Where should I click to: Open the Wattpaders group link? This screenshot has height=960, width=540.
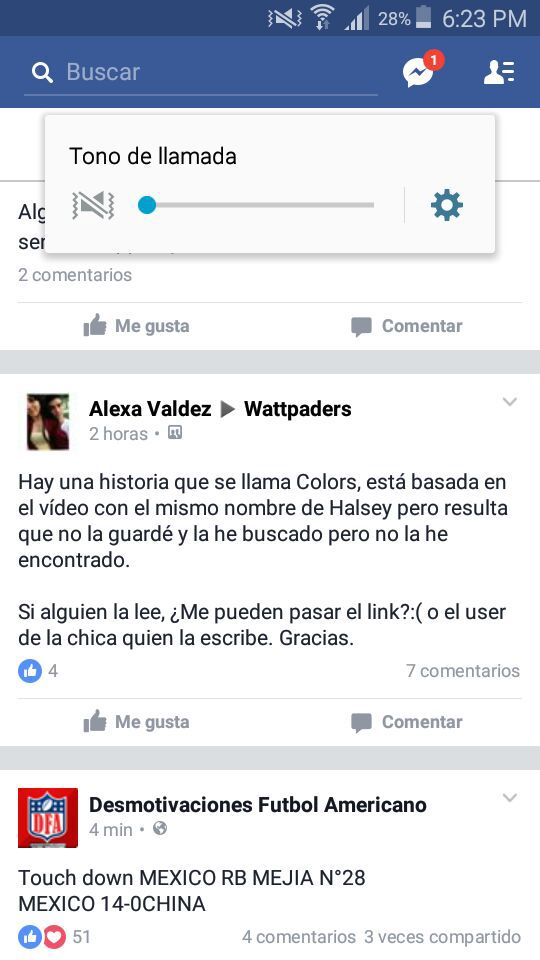(298, 408)
